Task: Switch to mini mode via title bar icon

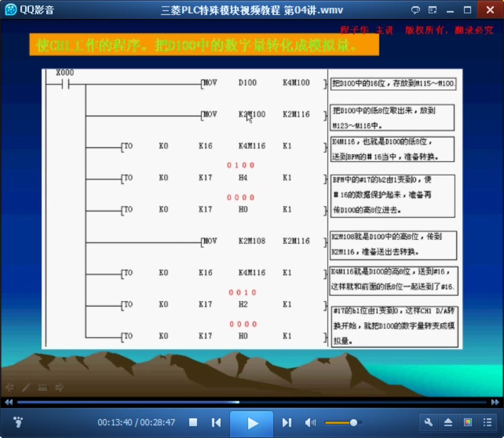Action: point(432,10)
